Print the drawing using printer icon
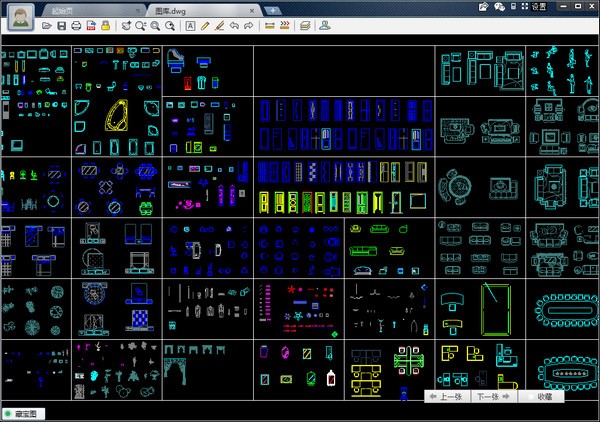The width and height of the screenshot is (600, 422). (x=76, y=26)
